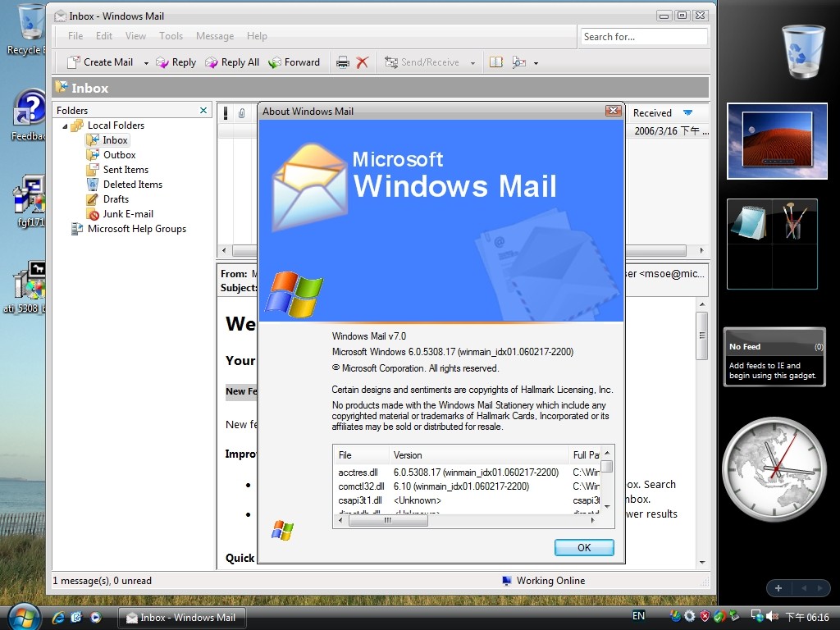Click the sidebar add gadget plus button
Image resolution: width=840 pixels, height=630 pixels.
(x=778, y=588)
